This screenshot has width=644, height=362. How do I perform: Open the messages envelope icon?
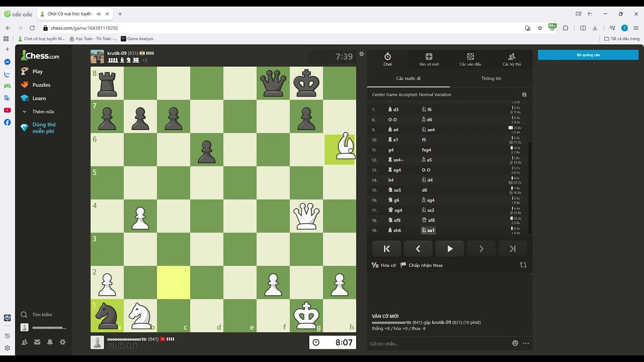pyautogui.click(x=37, y=342)
